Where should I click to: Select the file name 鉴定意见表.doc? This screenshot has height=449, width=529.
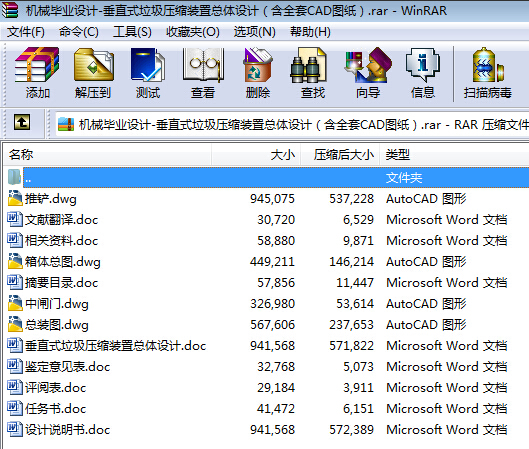(67, 366)
